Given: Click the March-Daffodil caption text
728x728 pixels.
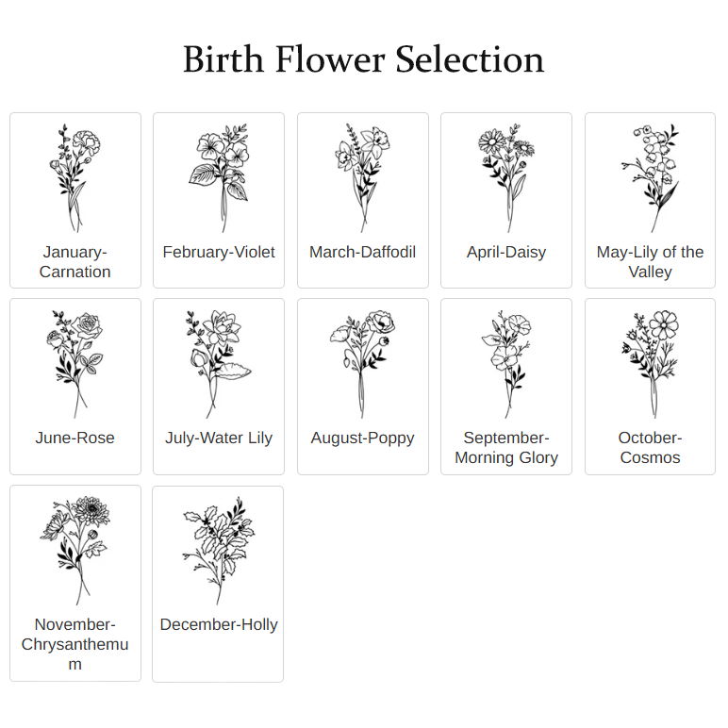Looking at the screenshot, I should (363, 252).
